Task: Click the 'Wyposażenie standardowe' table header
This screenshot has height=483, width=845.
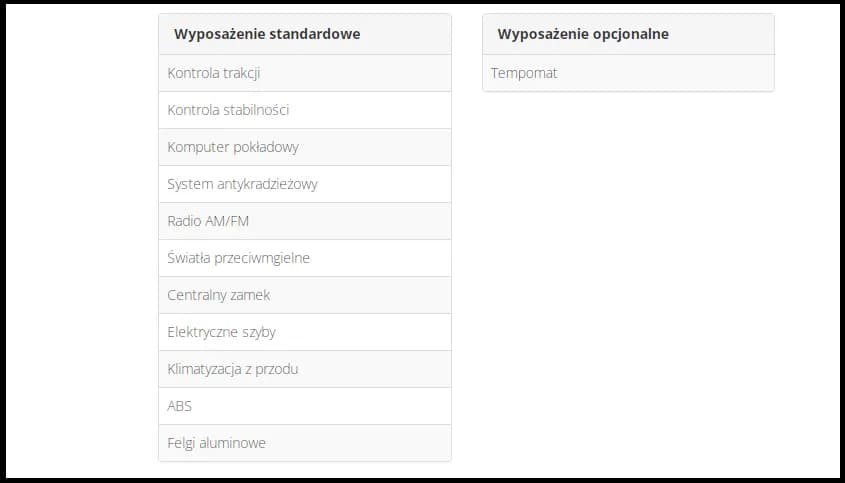Action: pyautogui.click(x=304, y=34)
